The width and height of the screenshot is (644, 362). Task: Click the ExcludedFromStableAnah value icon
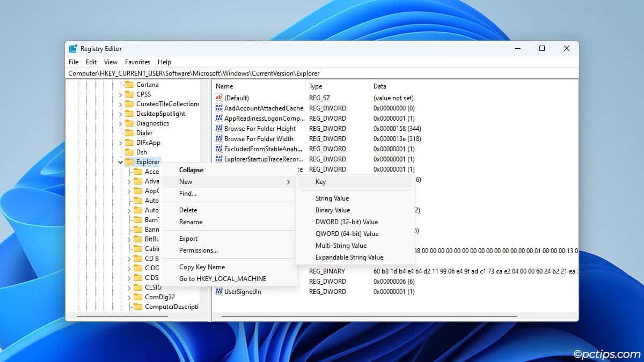pos(218,149)
